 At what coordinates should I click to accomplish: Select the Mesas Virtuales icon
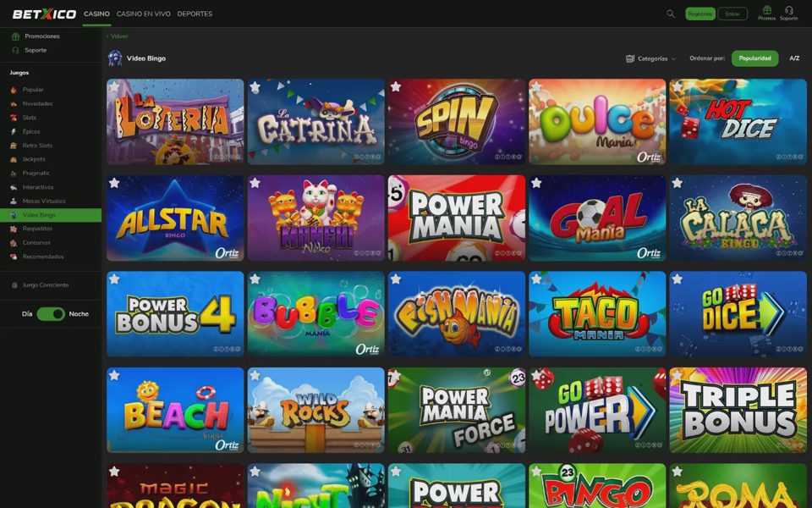click(14, 202)
